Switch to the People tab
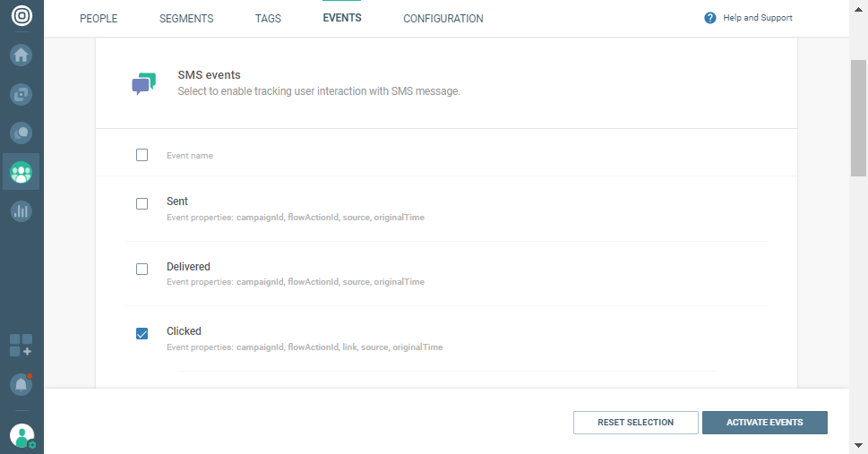 (99, 19)
